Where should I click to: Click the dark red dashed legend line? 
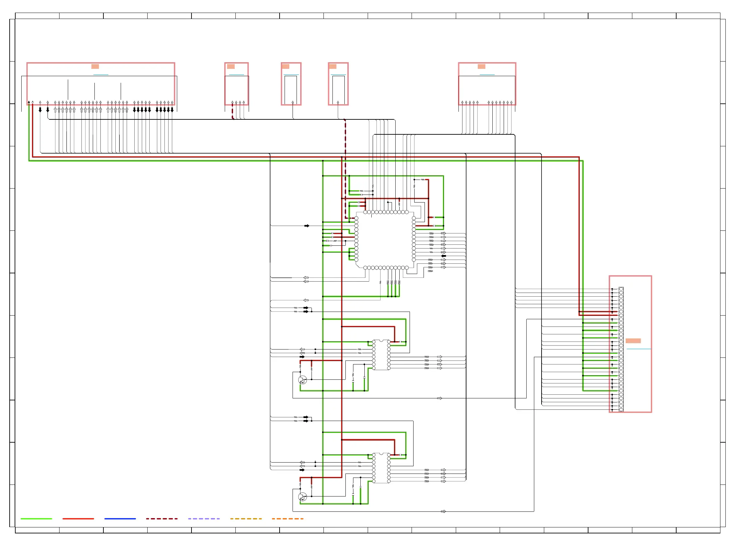162,519
